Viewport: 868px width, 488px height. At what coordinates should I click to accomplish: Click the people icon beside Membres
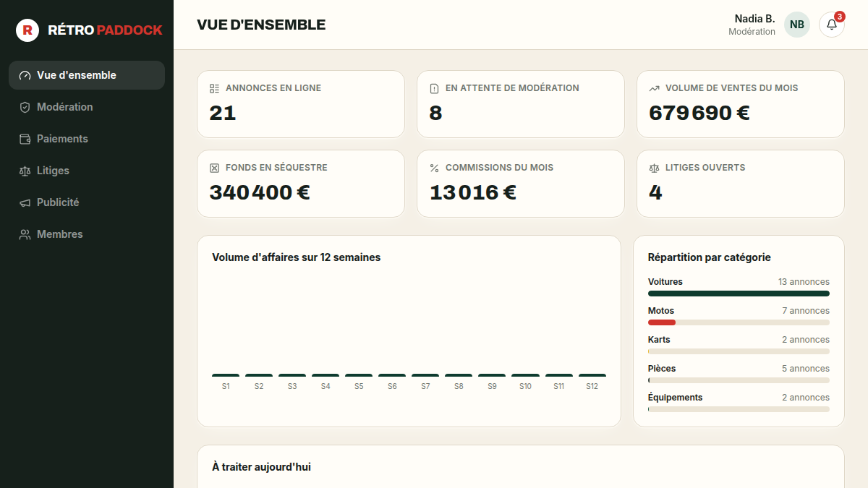coord(25,234)
